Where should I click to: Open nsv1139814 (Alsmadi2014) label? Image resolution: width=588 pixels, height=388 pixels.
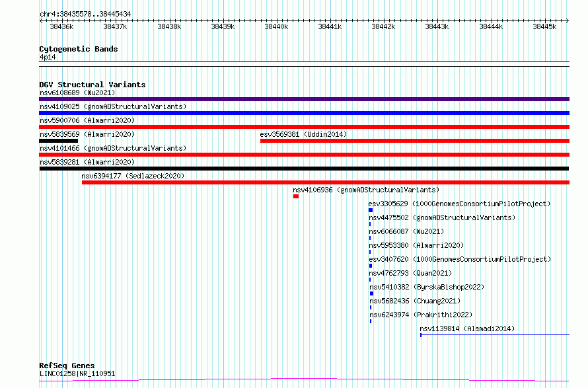pyautogui.click(x=467, y=329)
